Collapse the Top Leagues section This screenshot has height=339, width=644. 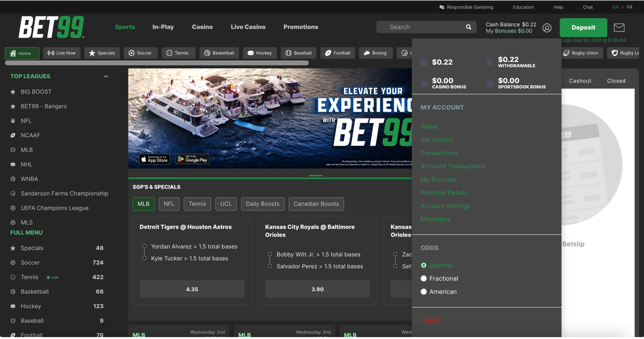[106, 76]
